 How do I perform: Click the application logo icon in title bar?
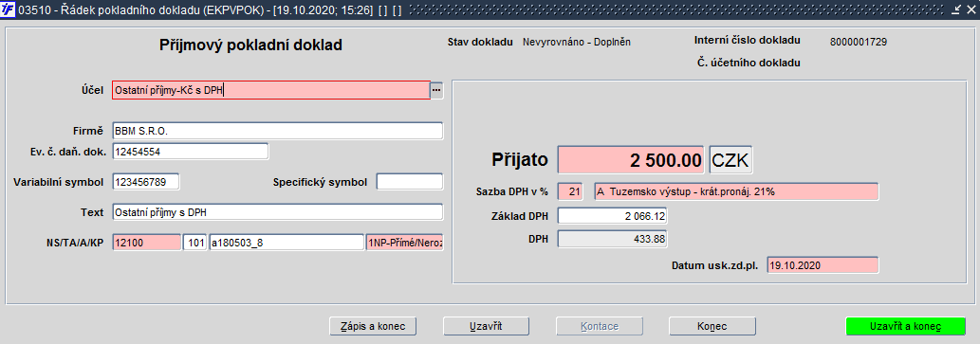(x=9, y=10)
